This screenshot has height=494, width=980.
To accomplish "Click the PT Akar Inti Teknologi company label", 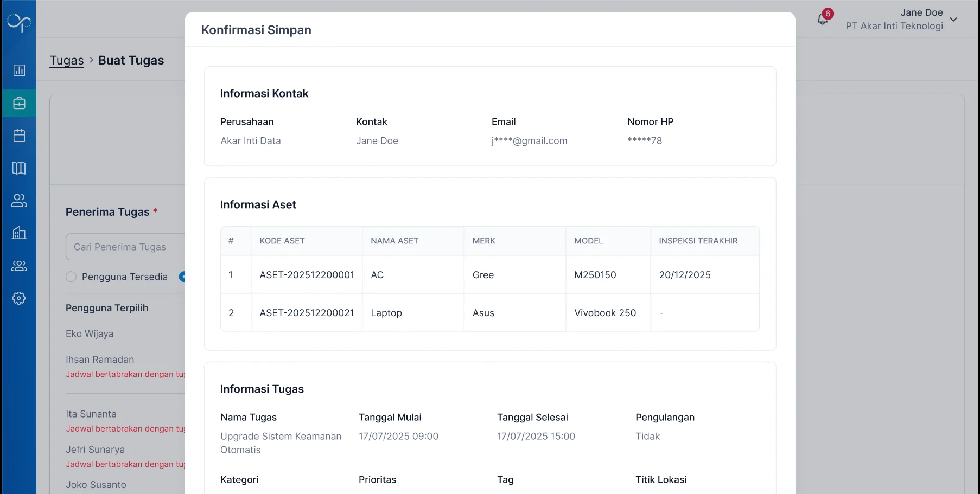I will click(894, 26).
